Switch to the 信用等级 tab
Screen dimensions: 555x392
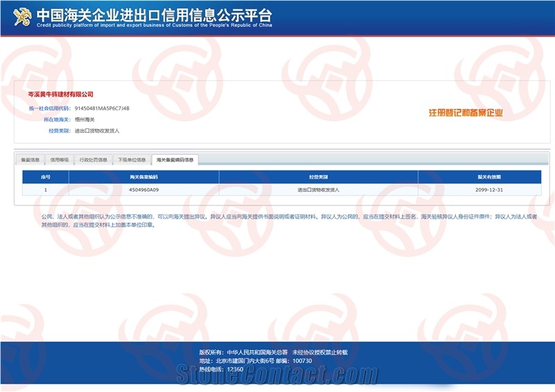tap(60, 160)
